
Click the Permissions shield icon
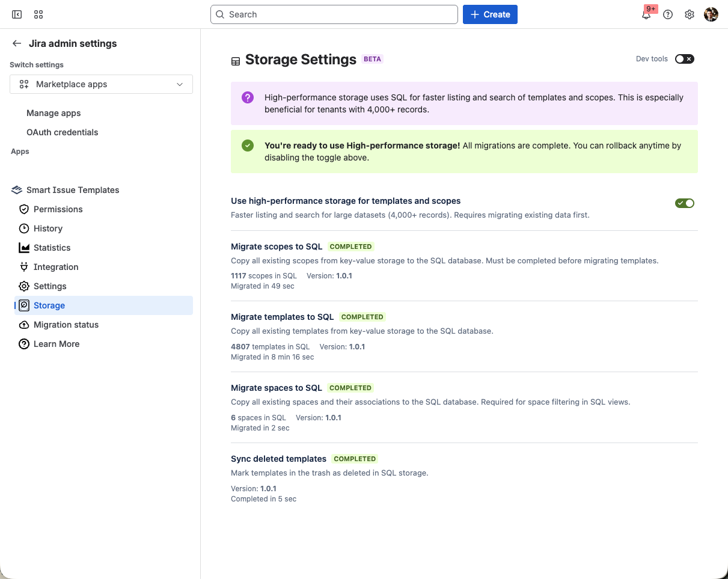24,209
